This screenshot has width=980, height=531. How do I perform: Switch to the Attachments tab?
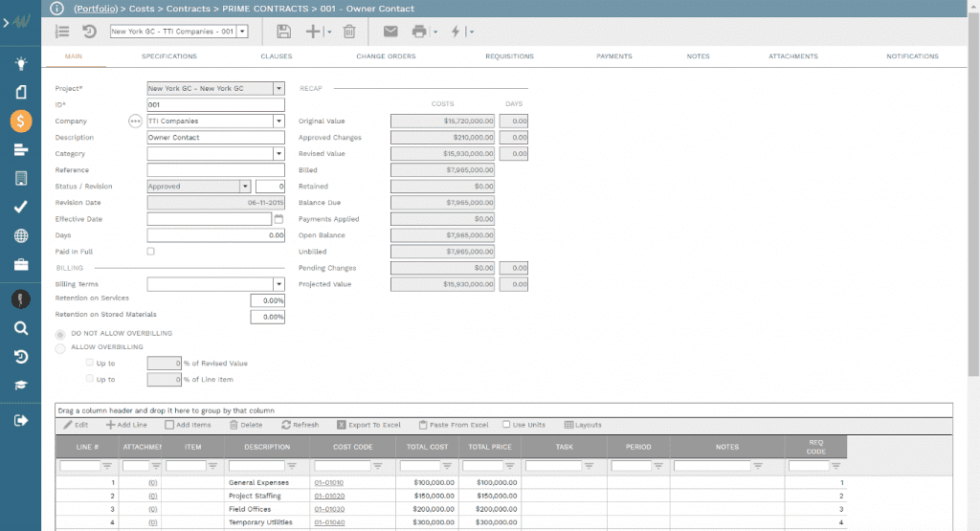[792, 56]
